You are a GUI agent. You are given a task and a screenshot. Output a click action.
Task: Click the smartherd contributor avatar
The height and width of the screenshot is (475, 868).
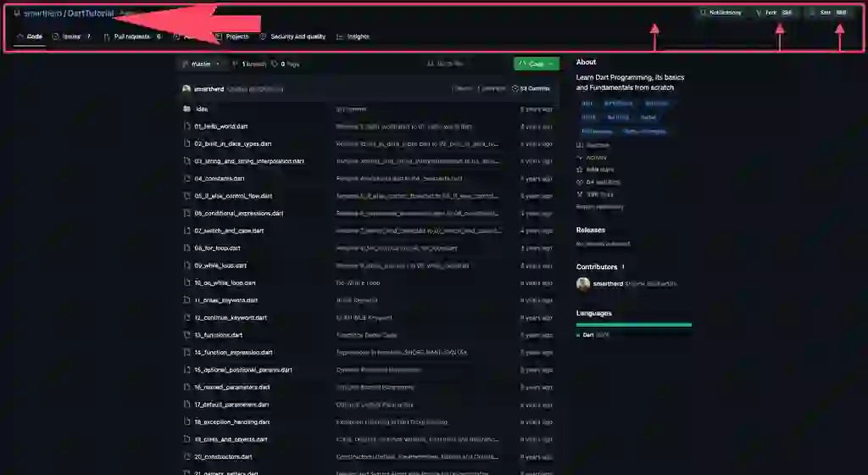point(583,284)
